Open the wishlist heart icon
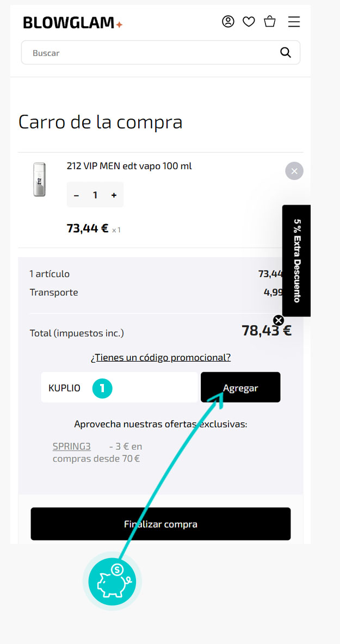This screenshot has width=340, height=644. point(249,22)
